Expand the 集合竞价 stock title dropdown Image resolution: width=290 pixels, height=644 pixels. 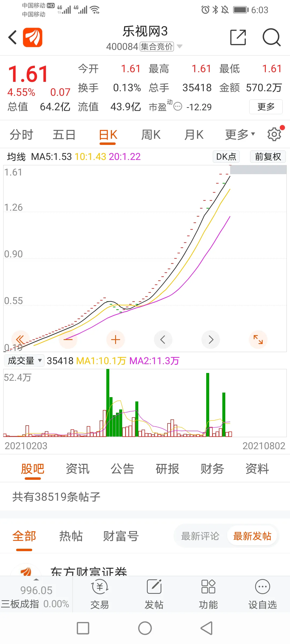180,46
